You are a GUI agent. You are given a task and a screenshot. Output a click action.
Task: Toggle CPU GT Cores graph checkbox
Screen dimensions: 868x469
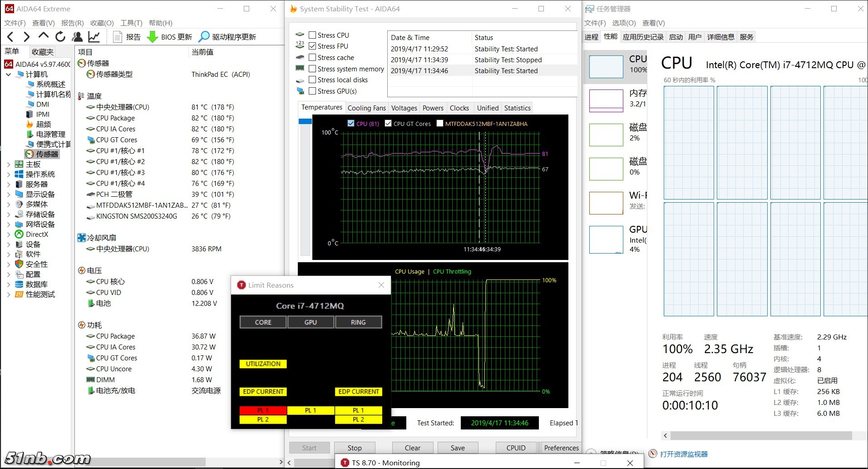tap(388, 123)
